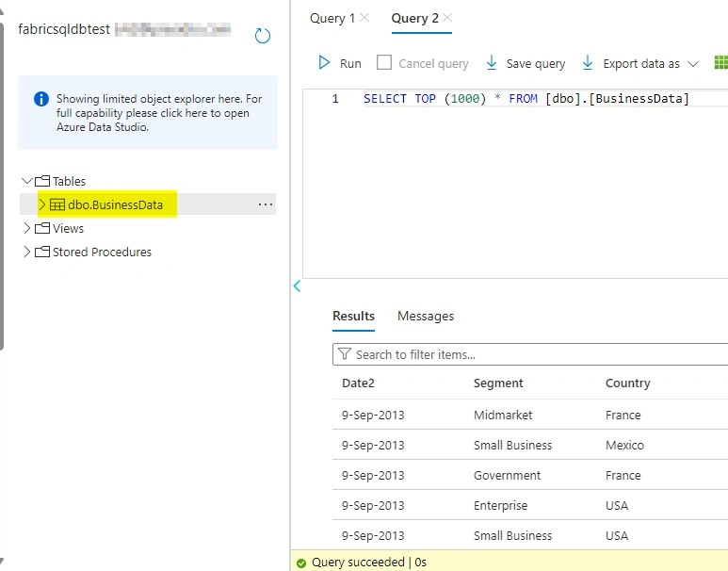The height and width of the screenshot is (571, 728).
Task: Click the Mexico cell
Action: [x=624, y=445]
